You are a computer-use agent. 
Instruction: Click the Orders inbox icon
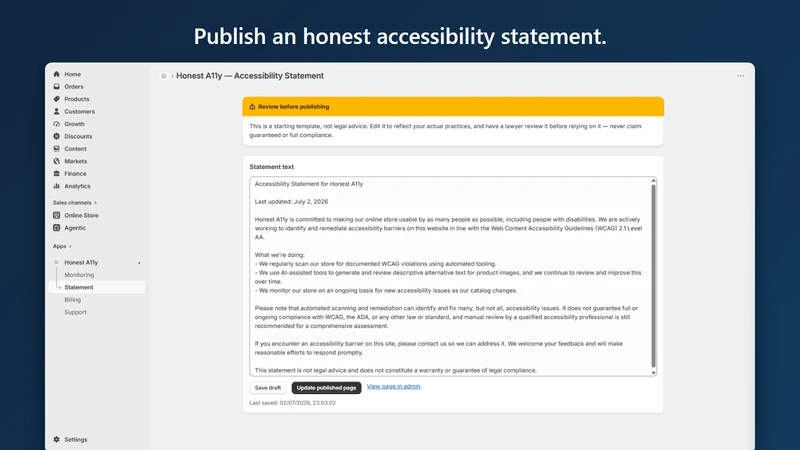pyautogui.click(x=57, y=87)
